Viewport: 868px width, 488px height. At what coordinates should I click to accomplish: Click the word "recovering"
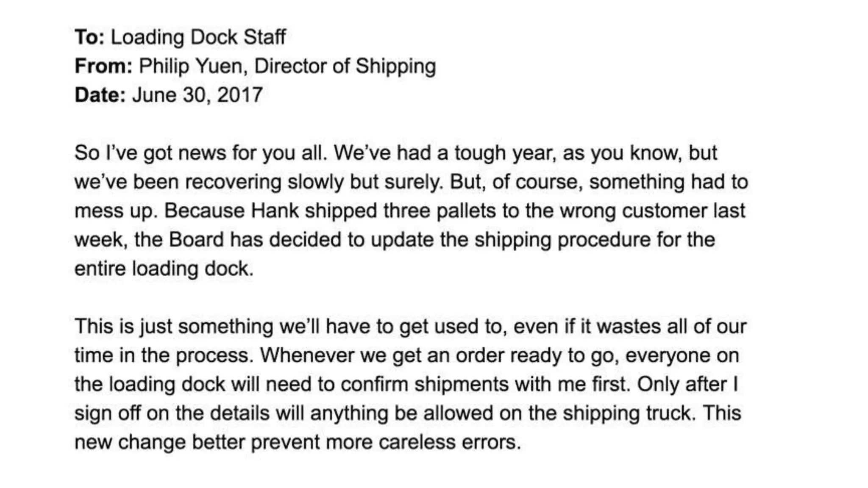[233, 182]
